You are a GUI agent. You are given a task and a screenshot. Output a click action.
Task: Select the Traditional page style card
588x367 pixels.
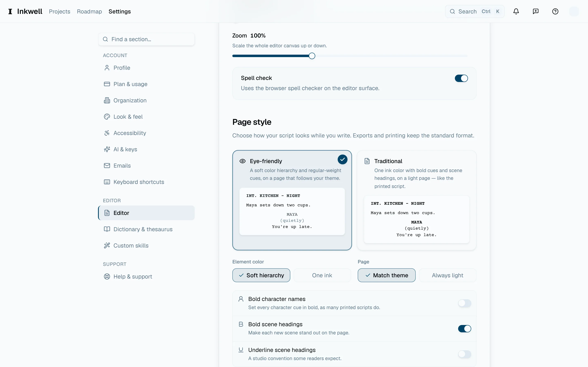click(416, 200)
